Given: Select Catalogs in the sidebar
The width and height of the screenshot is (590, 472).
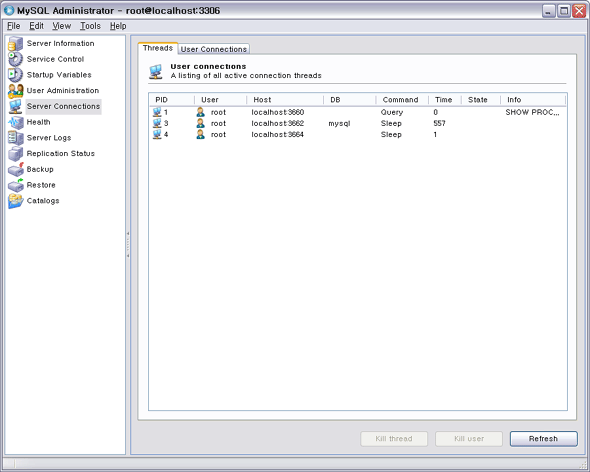Looking at the screenshot, I should (x=43, y=201).
